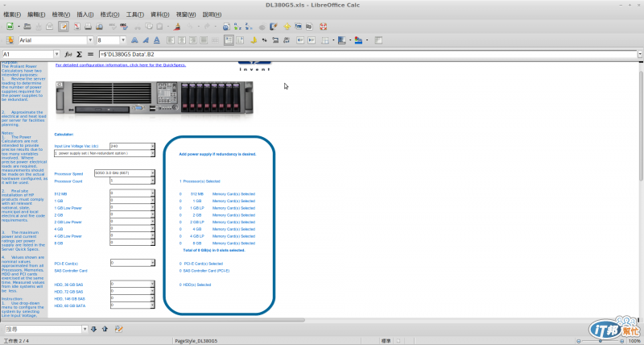
Task: Expand the Font Size dropdown
Action: coord(123,39)
